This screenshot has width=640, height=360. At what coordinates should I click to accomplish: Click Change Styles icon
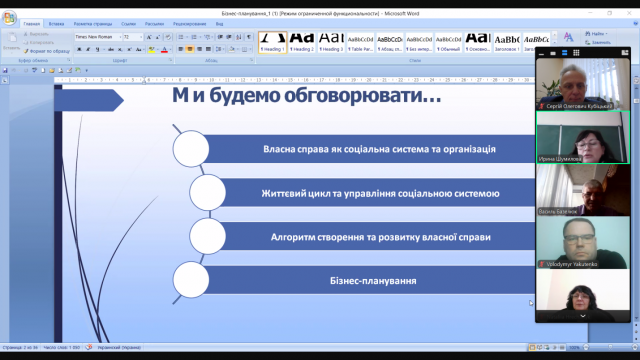click(568, 38)
